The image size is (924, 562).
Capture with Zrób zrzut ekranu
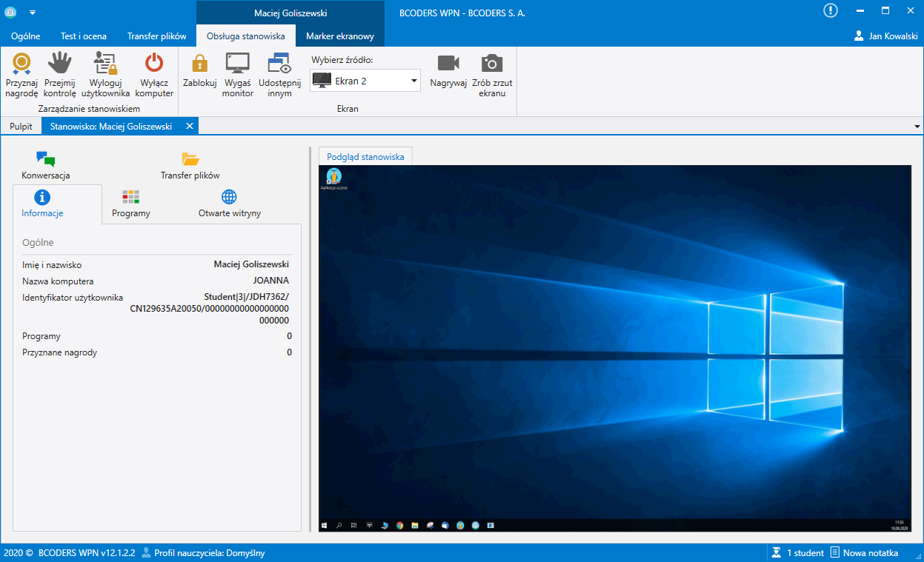pyautogui.click(x=492, y=76)
